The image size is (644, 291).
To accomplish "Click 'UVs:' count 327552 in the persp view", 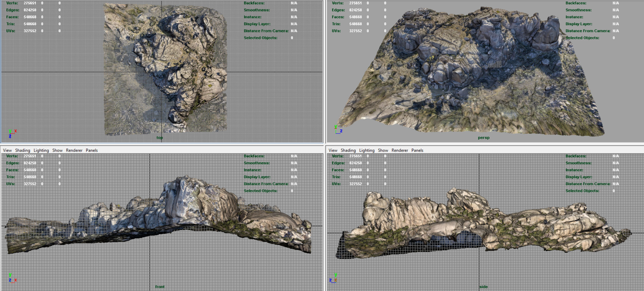I will [x=355, y=31].
